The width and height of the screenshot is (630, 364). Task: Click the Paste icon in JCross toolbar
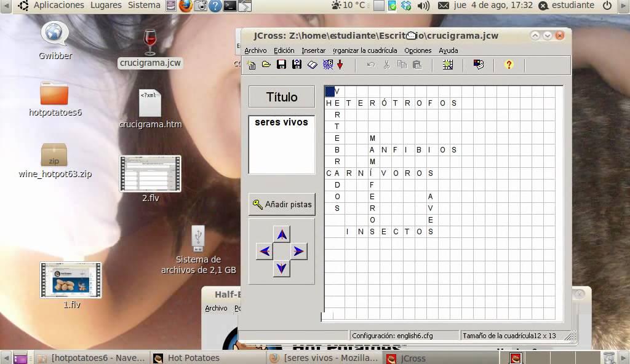click(418, 65)
